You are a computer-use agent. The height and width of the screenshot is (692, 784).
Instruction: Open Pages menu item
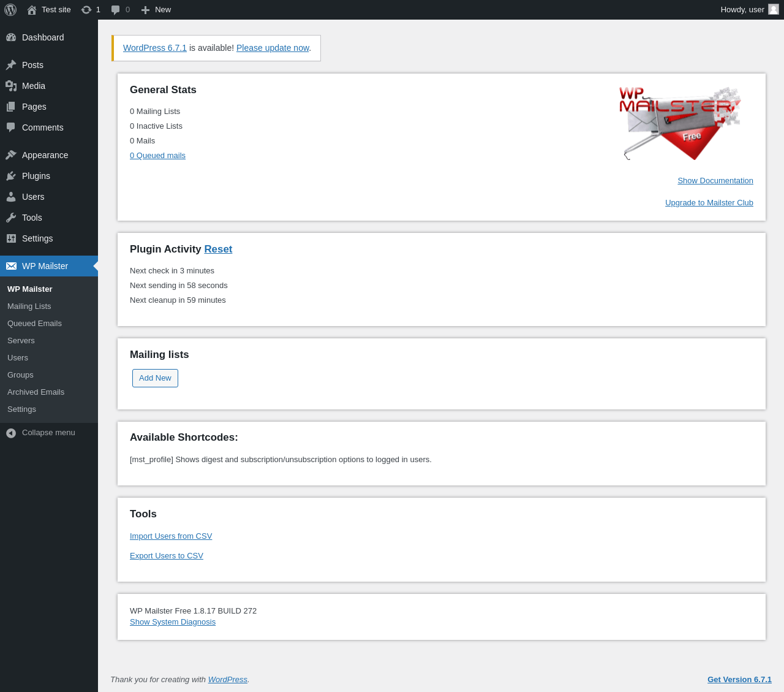point(49,107)
